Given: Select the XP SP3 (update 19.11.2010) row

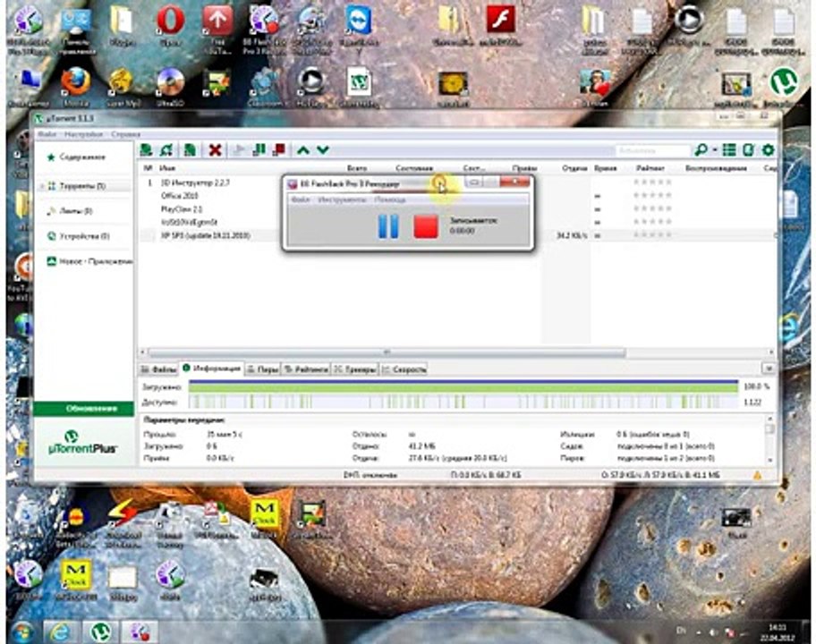Looking at the screenshot, I should [x=206, y=235].
